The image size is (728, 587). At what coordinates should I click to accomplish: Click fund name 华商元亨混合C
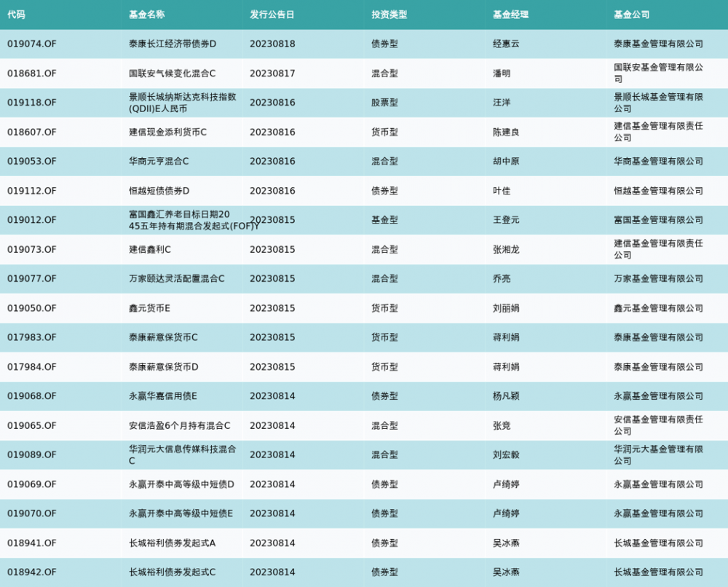[159, 161]
